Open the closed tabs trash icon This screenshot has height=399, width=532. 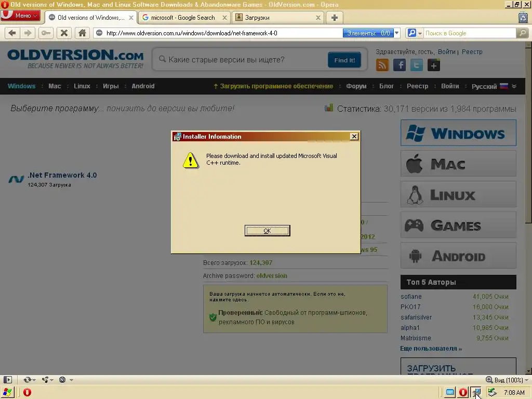coord(523,17)
